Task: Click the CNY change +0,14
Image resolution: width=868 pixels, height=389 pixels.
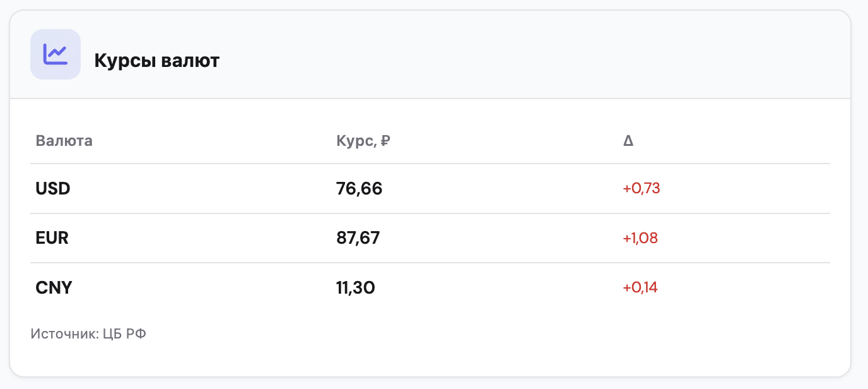Action: click(640, 287)
